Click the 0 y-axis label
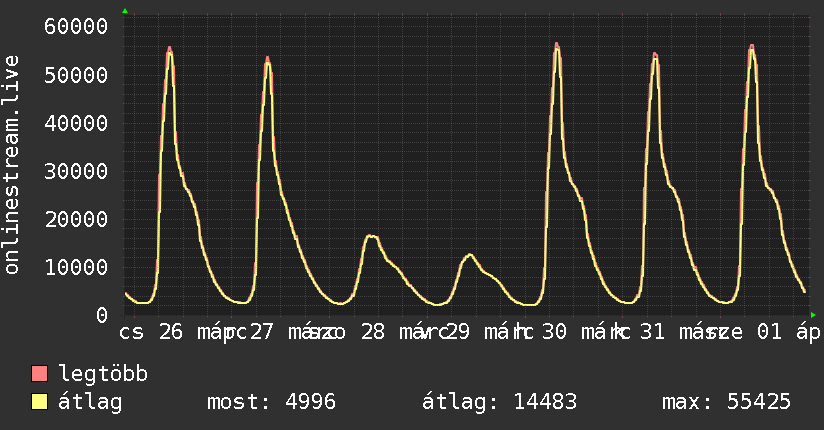The height and width of the screenshot is (430, 824). (102, 315)
